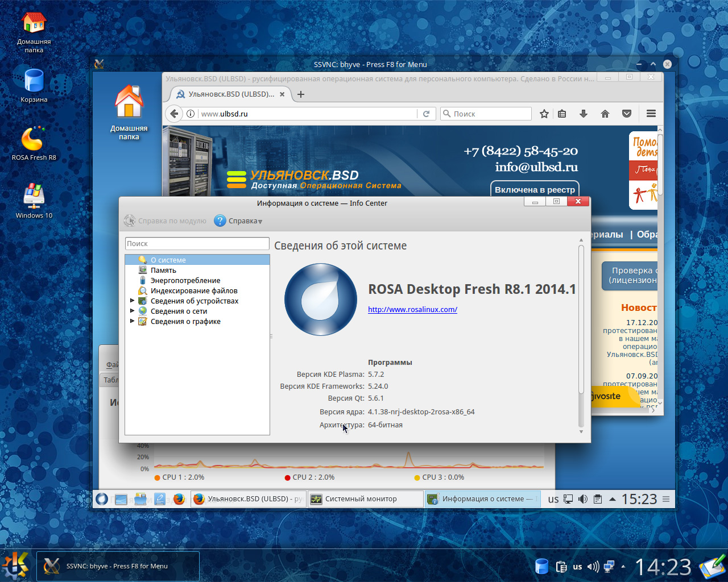This screenshot has width=728, height=582.
Task: Open the Firefox hamburger menu
Action: point(651,114)
